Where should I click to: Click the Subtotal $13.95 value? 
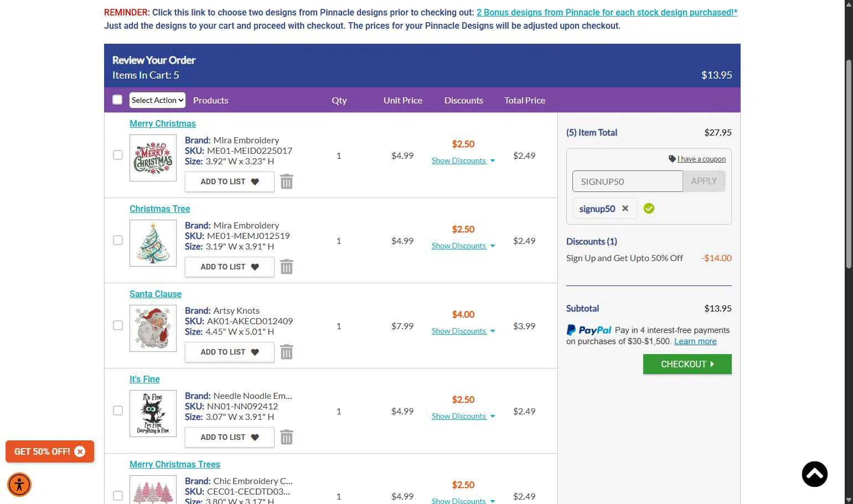point(718,308)
